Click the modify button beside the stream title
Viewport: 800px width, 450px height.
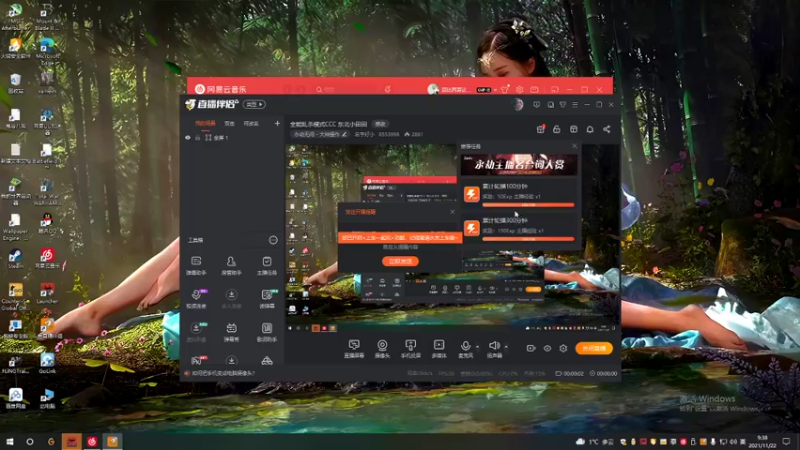click(x=381, y=124)
